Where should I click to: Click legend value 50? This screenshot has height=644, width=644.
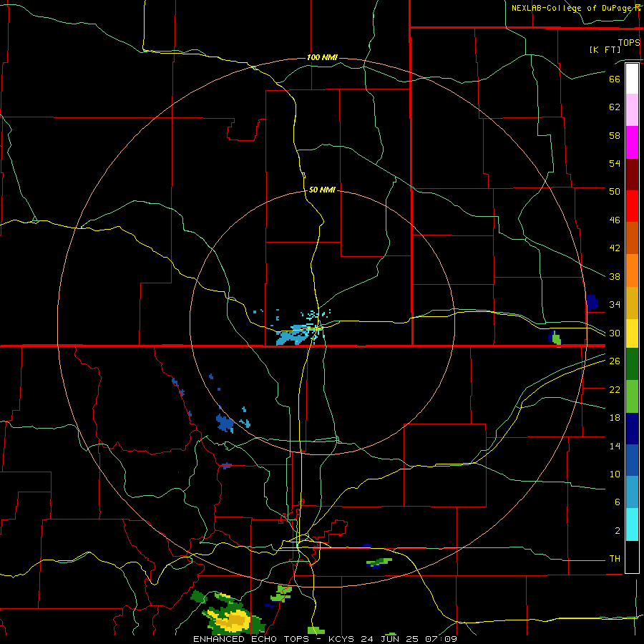click(615, 191)
